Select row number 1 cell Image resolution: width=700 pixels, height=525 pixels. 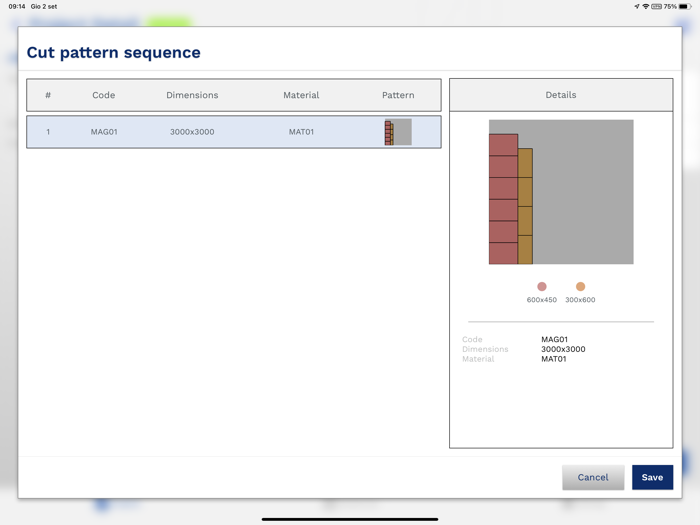pos(48,132)
